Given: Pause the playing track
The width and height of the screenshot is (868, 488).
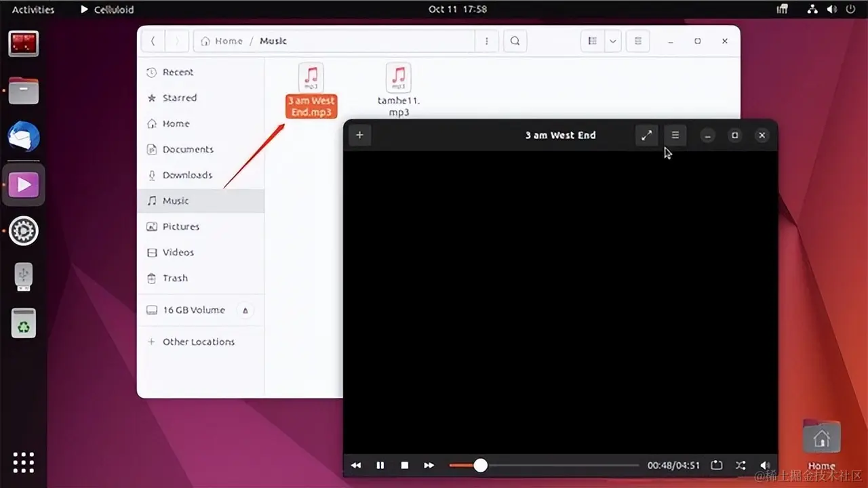Looking at the screenshot, I should [380, 465].
